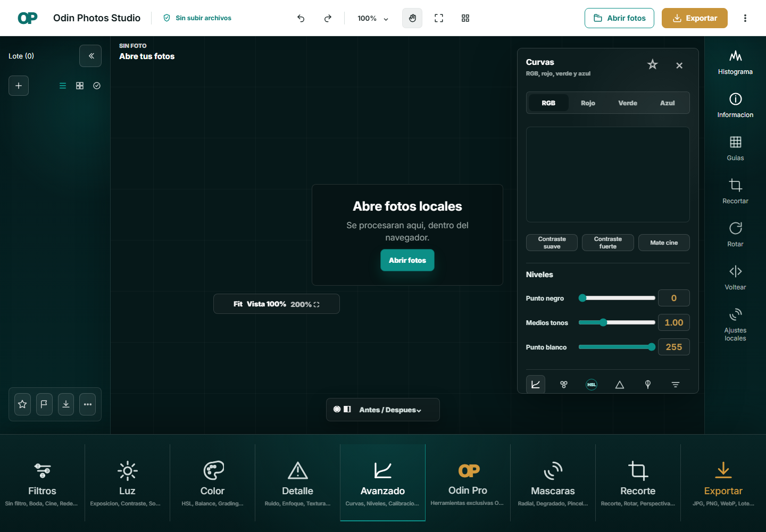Click the star rating button in Lote panel
Screen dimensions: 766x532
(22, 404)
